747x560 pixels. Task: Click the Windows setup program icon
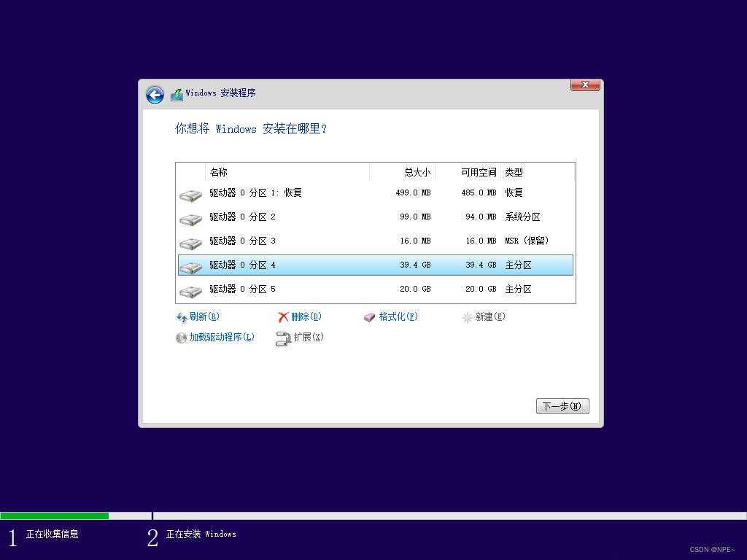(x=177, y=94)
